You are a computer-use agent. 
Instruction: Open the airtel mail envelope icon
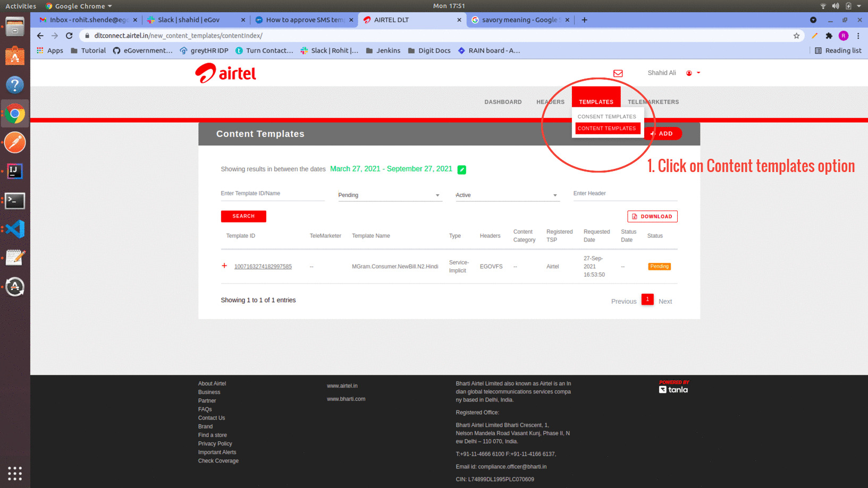coord(618,73)
